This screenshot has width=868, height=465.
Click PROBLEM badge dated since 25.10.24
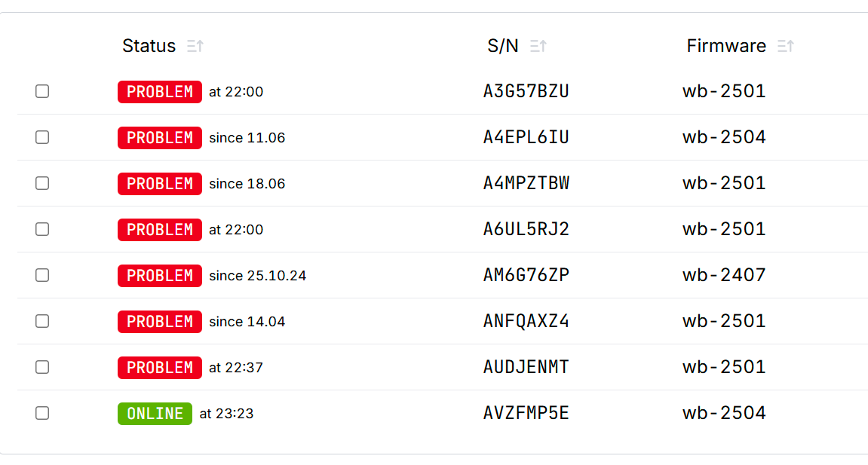tap(159, 275)
